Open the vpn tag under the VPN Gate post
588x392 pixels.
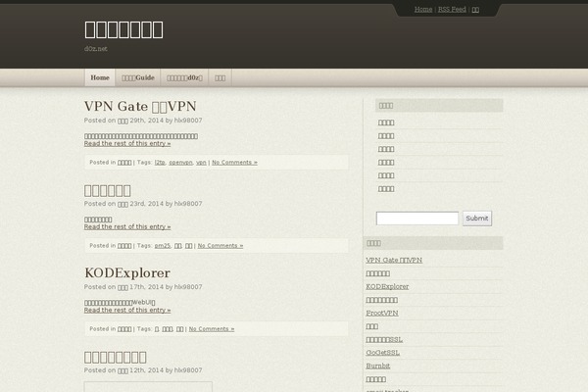click(201, 163)
